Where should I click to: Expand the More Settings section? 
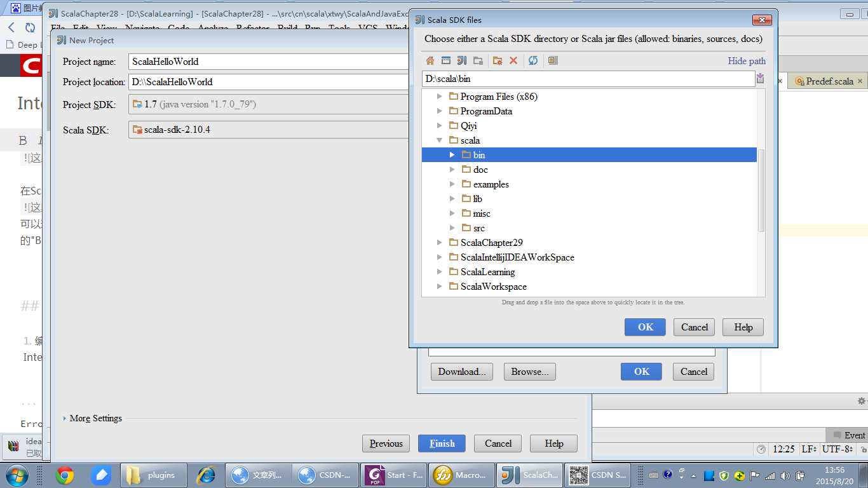92,418
